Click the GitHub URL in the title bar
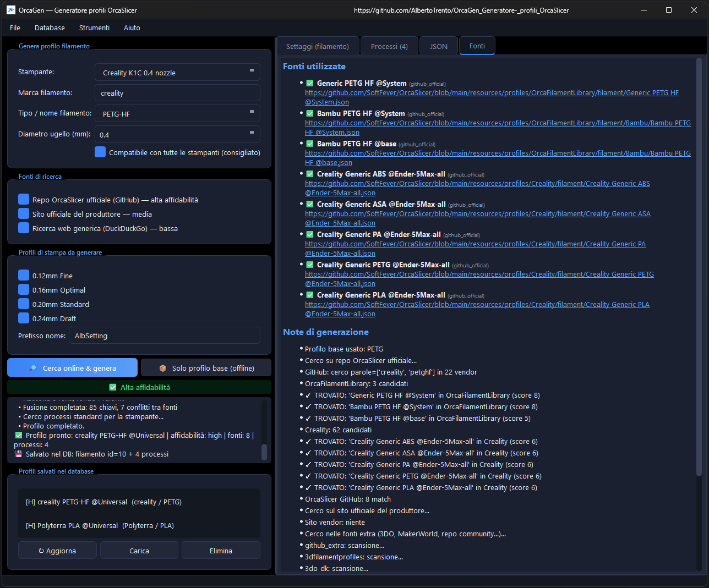Image resolution: width=709 pixels, height=588 pixels. [461, 10]
